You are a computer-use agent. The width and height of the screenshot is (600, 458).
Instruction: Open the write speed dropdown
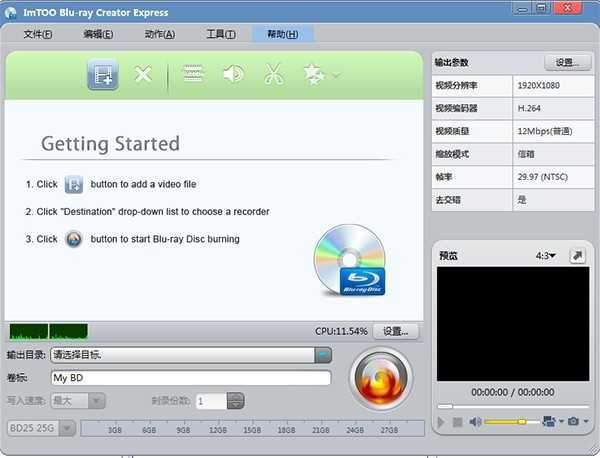[x=96, y=401]
